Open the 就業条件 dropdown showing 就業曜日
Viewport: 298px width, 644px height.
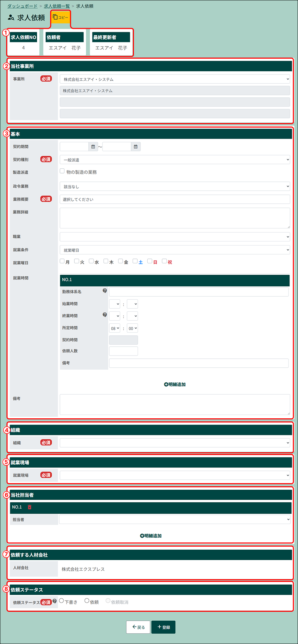[x=175, y=250]
